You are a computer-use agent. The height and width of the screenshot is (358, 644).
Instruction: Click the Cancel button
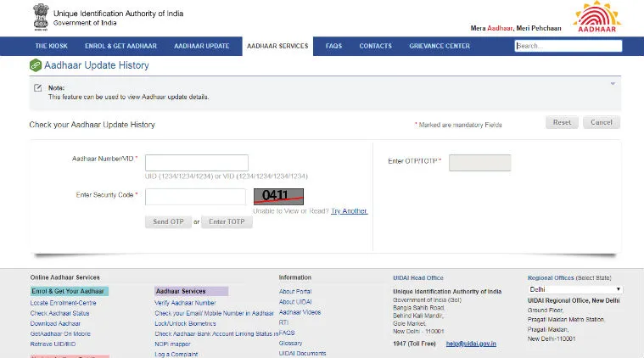pos(602,122)
